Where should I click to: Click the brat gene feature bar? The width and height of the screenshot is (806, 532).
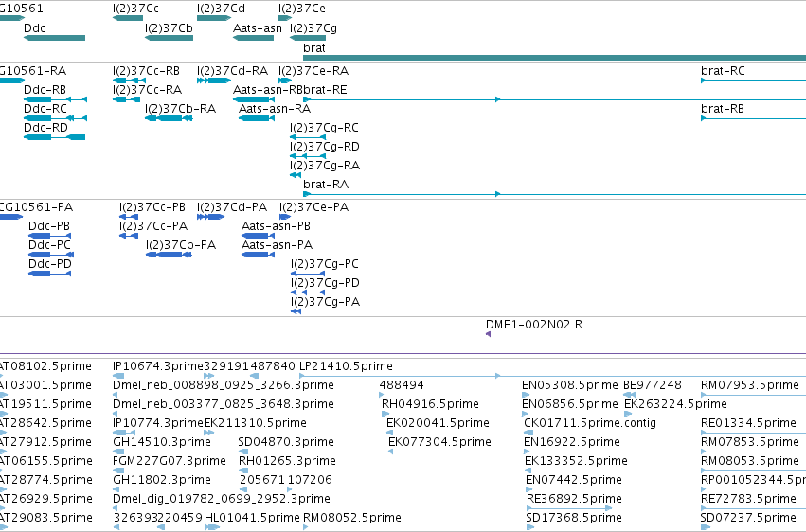click(x=555, y=58)
